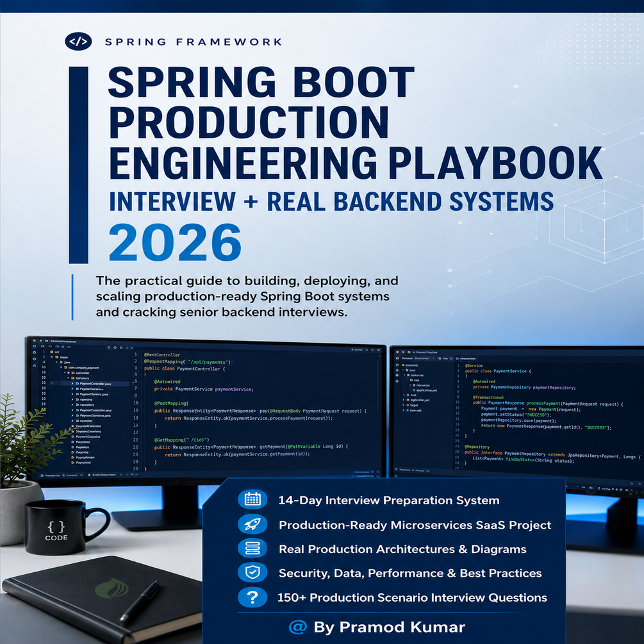The image size is (644, 644).
Task: Click 'INTERVIEW + REAL BACKEND SYSTEMS' subtitle
Action: [331, 201]
